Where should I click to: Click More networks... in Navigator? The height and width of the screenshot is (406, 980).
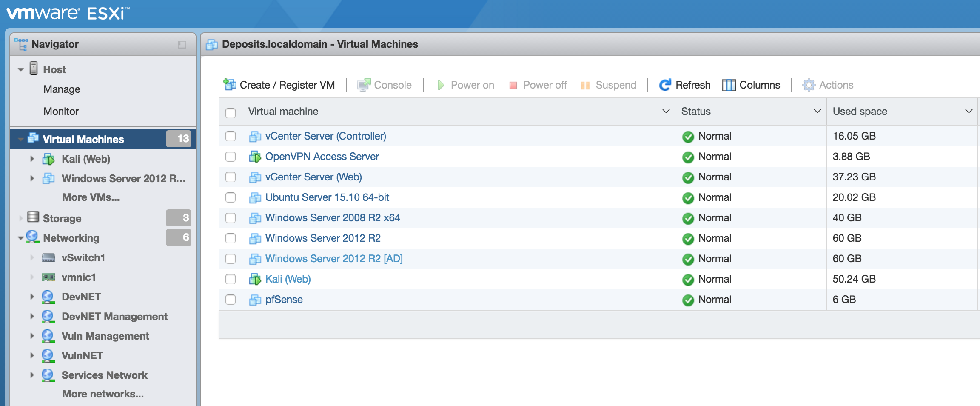click(103, 394)
